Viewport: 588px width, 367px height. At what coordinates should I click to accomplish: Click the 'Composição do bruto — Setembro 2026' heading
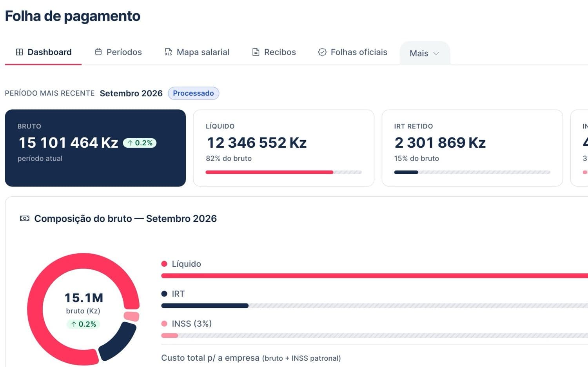[x=125, y=219]
